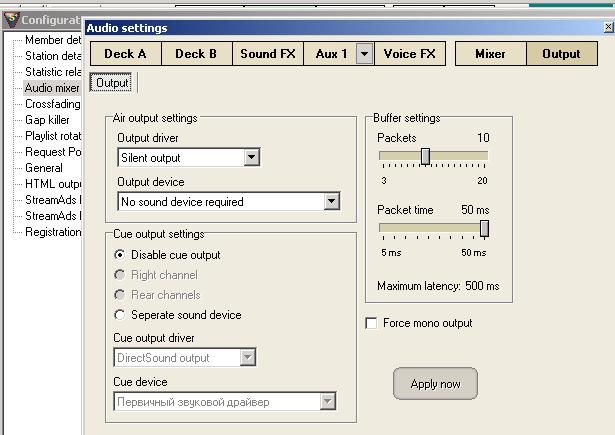Select Audio mixer in the tree
This screenshot has height=435, width=615.
(52, 88)
